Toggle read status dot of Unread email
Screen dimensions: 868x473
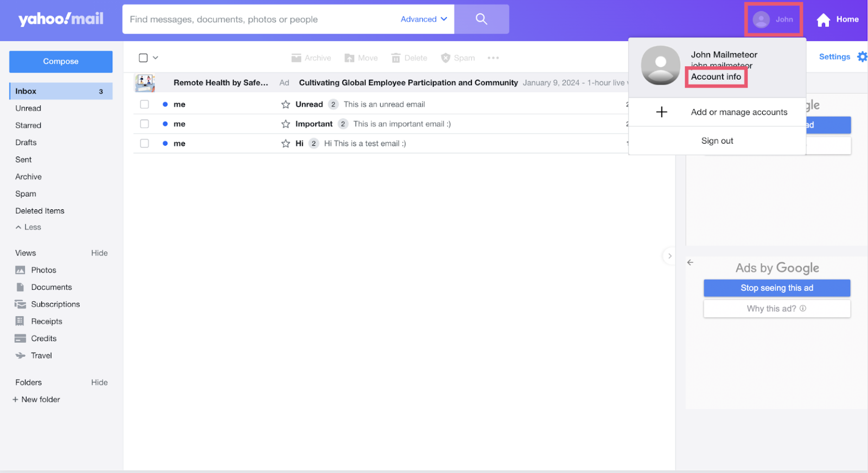click(x=165, y=104)
